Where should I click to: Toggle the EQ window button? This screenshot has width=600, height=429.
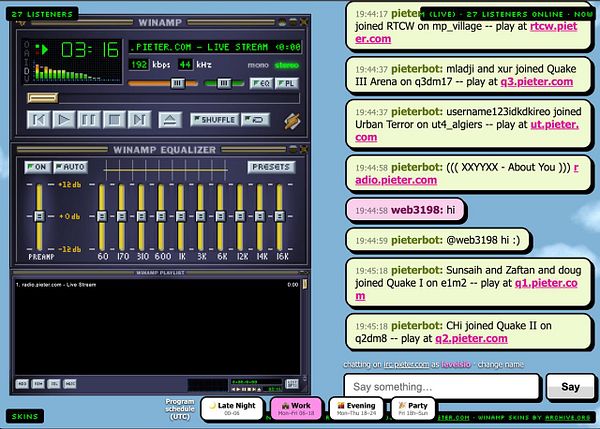click(261, 83)
